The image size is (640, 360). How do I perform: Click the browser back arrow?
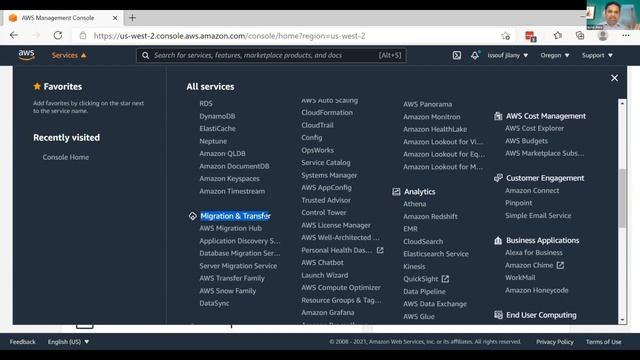[14, 36]
